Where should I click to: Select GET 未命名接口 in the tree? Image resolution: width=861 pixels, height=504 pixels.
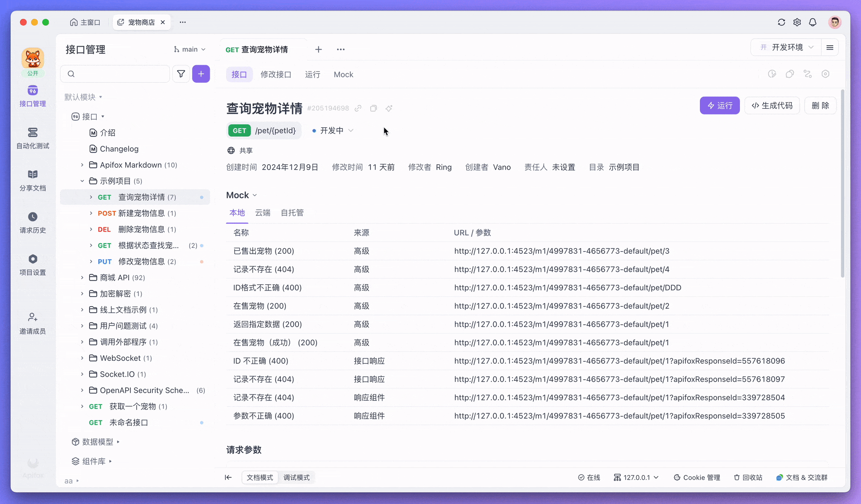click(135, 423)
